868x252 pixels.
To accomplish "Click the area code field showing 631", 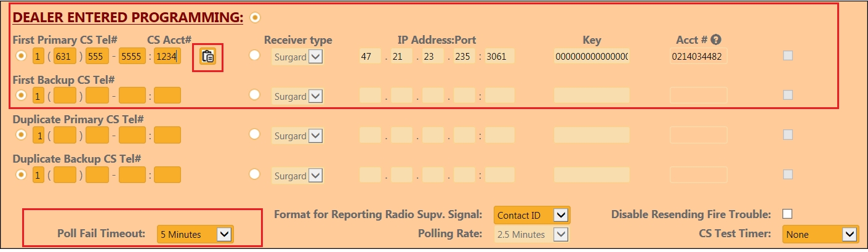I will [63, 57].
